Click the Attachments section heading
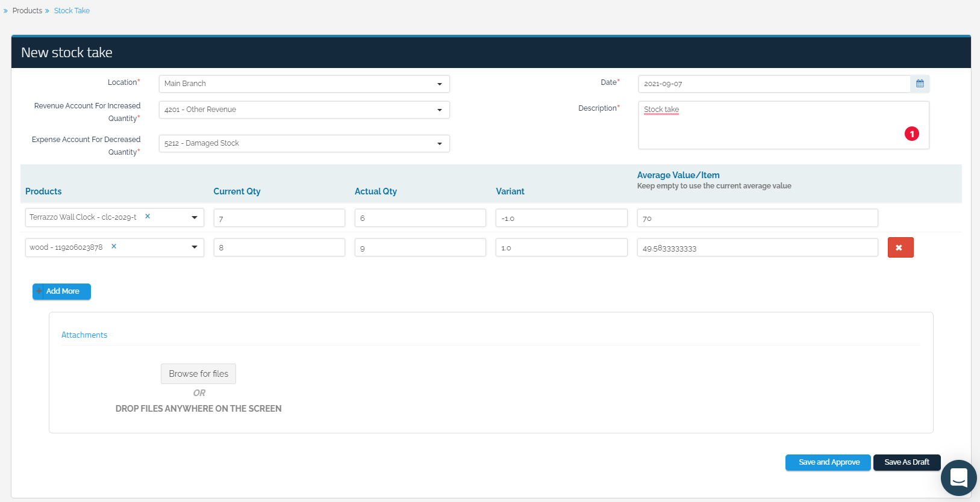The width and height of the screenshot is (980, 502). point(84,335)
